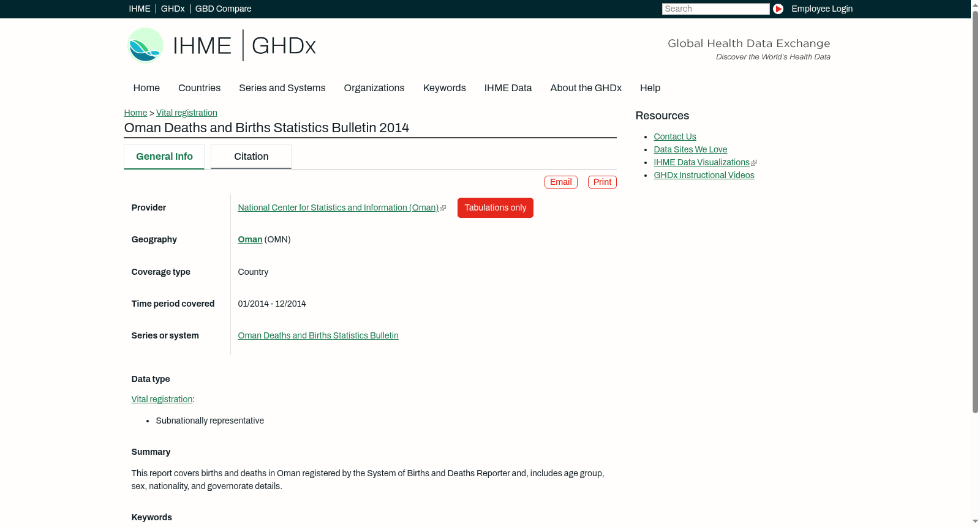Select the General Info tab
Image resolution: width=980 pixels, height=527 pixels.
[164, 157]
